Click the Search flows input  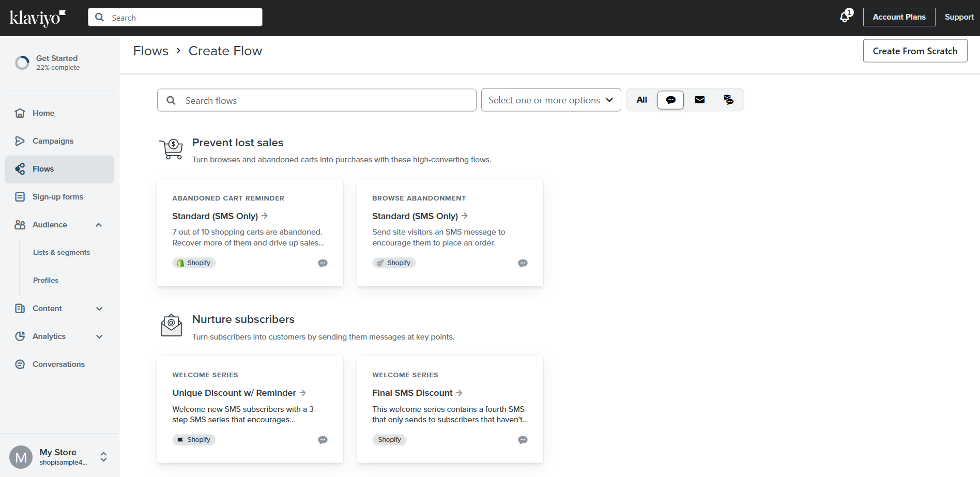(317, 100)
